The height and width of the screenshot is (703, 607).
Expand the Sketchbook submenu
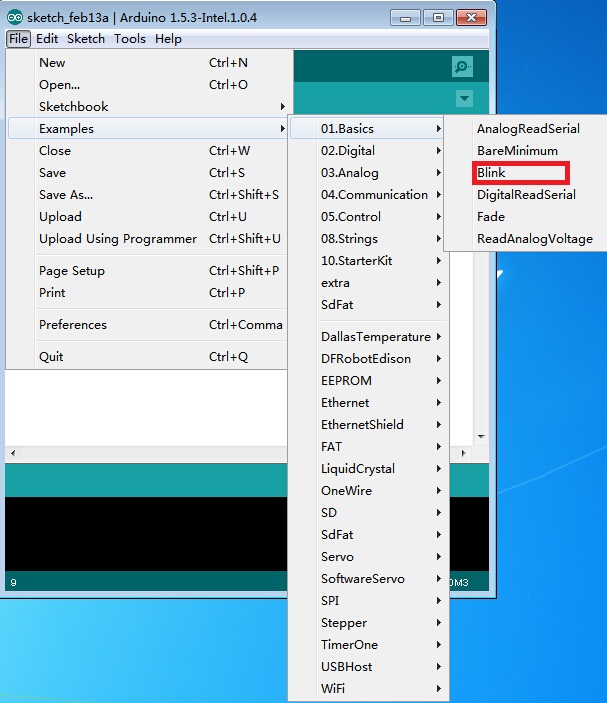pyautogui.click(x=147, y=106)
